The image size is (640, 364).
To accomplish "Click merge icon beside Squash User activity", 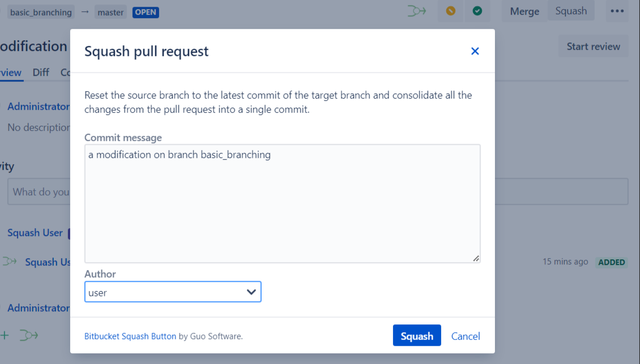I will click(10, 262).
